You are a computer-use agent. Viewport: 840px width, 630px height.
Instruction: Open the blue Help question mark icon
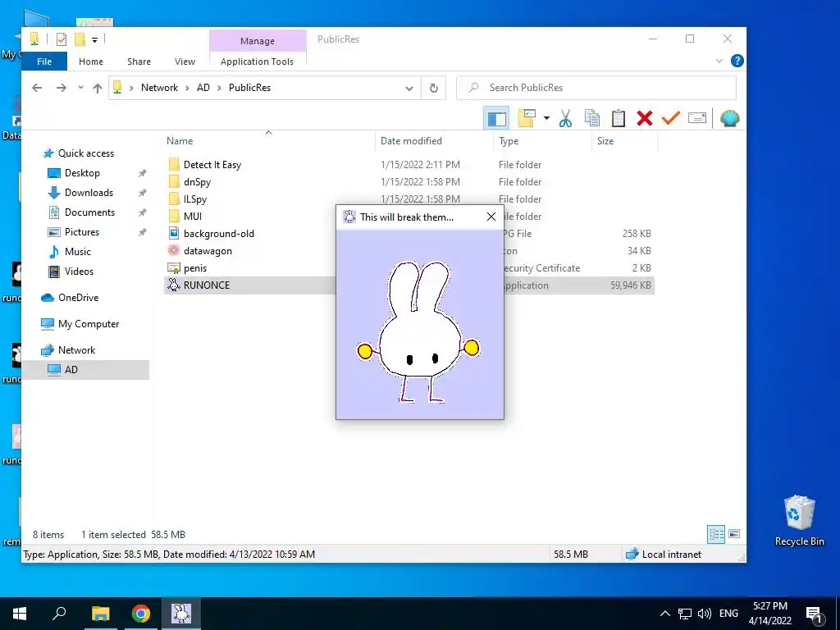pyautogui.click(x=737, y=61)
